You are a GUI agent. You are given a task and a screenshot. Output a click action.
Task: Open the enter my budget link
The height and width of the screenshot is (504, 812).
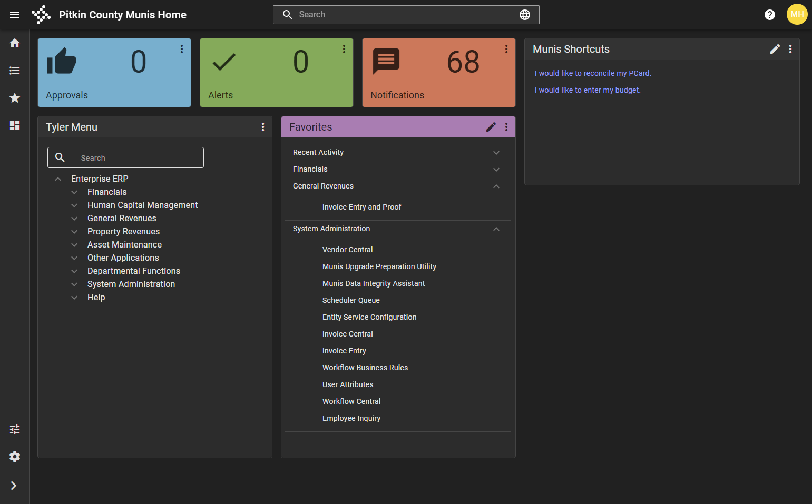pos(588,90)
